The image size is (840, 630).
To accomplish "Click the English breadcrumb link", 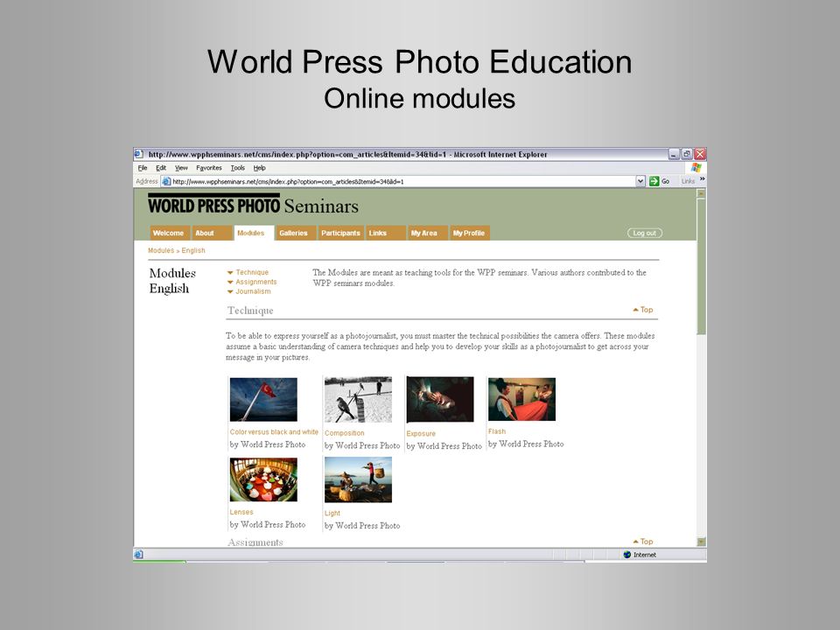I will pos(193,250).
